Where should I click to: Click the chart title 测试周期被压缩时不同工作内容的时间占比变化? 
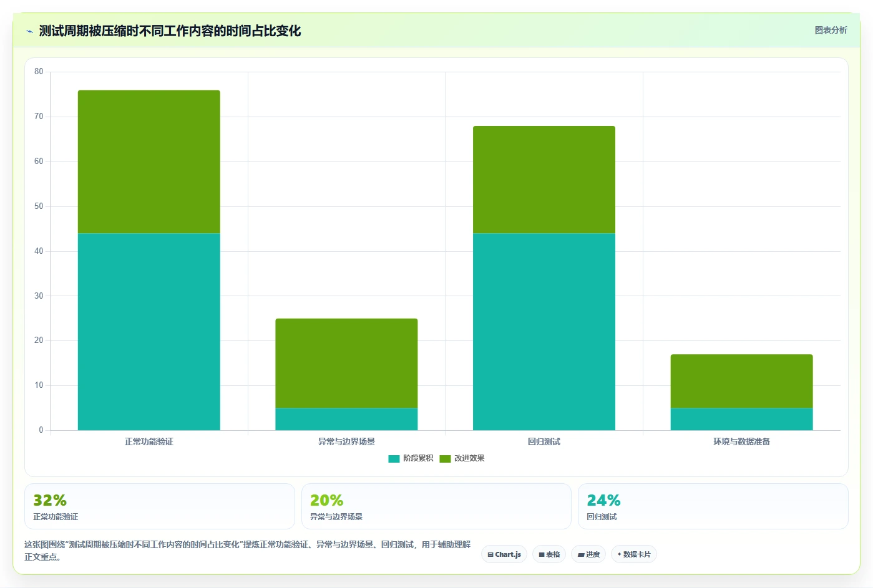(170, 31)
